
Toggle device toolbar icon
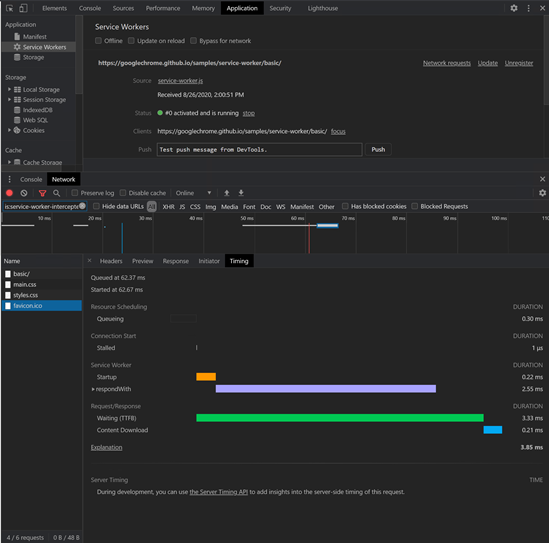[x=23, y=8]
